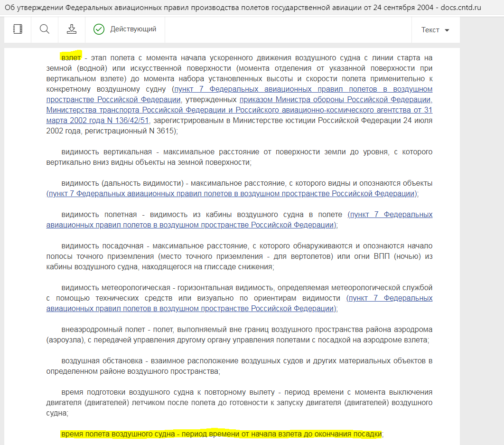Open пункт 7 link under видимость (дальность видимости)

coord(232,194)
